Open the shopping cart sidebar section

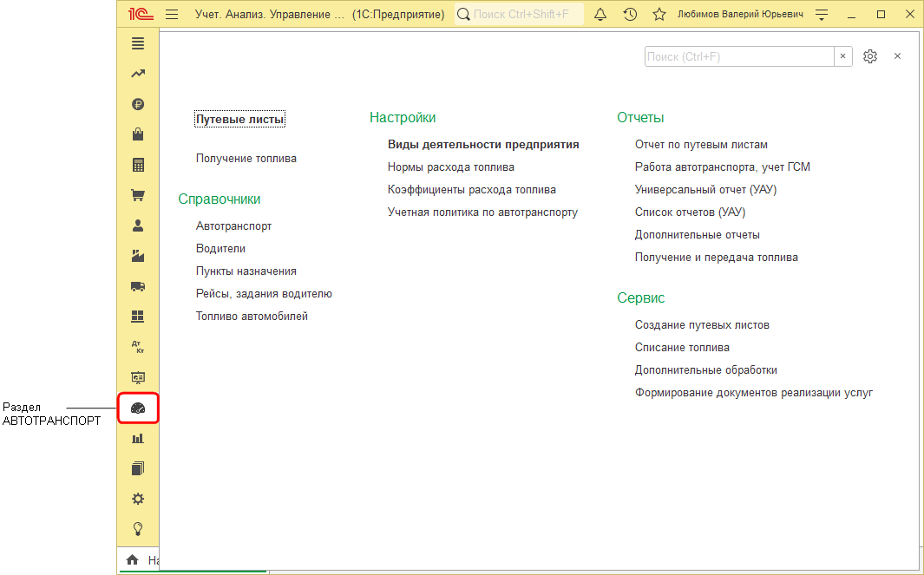(x=138, y=195)
